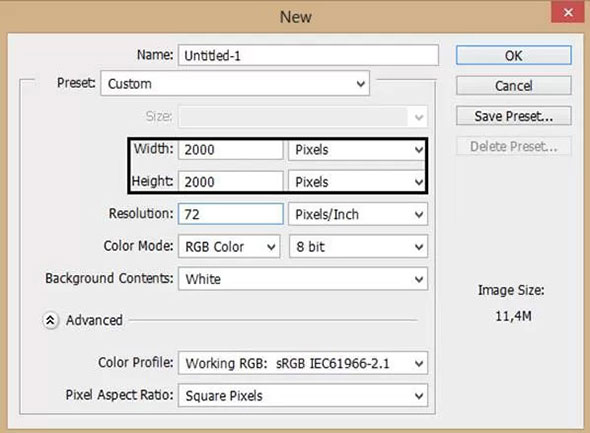Viewport: 590px width, 433px height.
Task: Click the Resolution field showing 72
Action: pos(231,214)
